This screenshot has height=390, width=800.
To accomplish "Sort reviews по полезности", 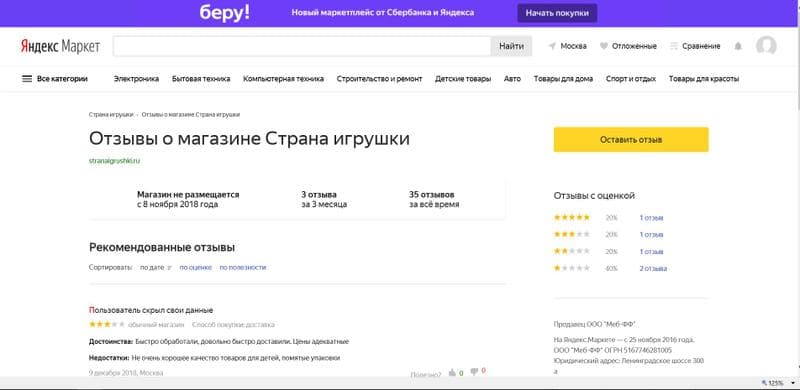I will point(243,267).
